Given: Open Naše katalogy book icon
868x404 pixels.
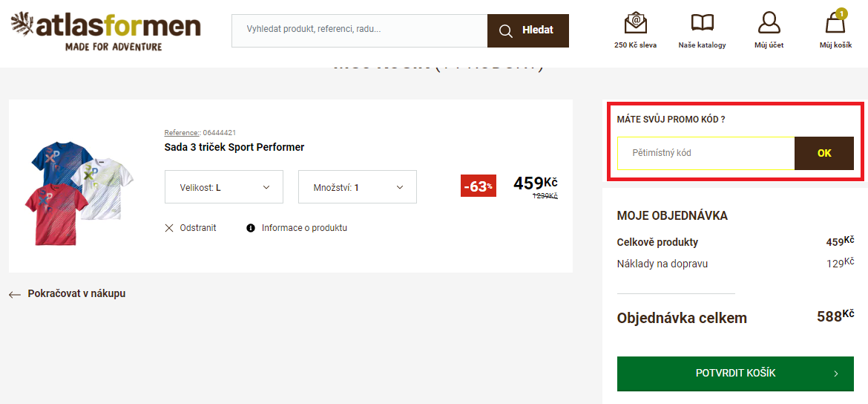Looking at the screenshot, I should point(702,23).
